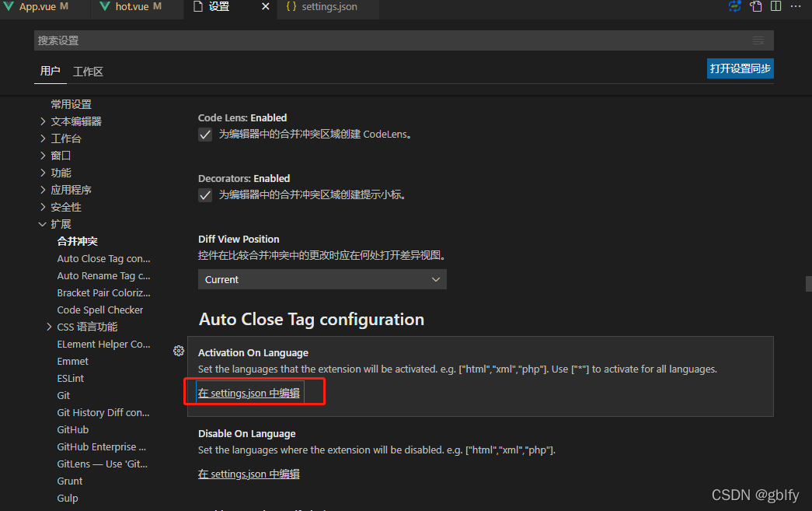
Task: Click 打开设置同步 button
Action: coord(740,68)
